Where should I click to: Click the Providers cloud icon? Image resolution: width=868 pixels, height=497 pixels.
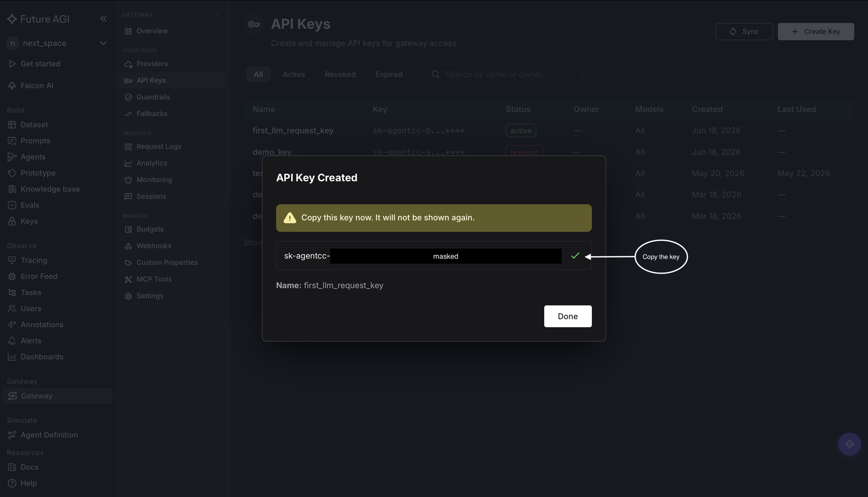tap(128, 64)
